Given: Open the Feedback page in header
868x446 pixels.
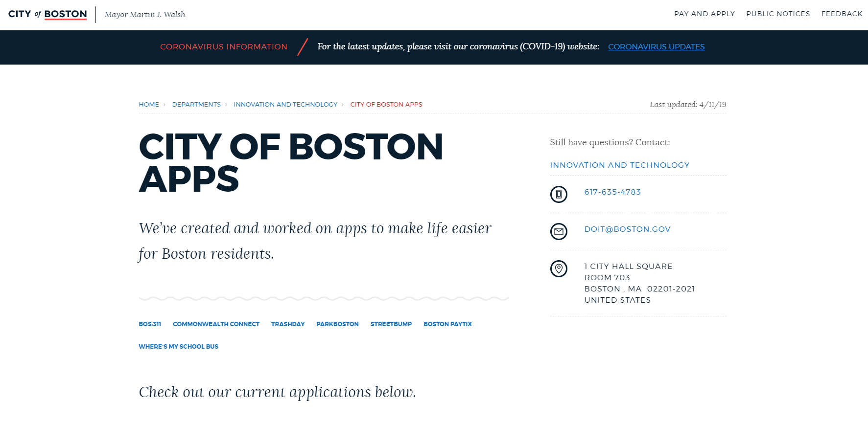Looking at the screenshot, I should [x=842, y=14].
